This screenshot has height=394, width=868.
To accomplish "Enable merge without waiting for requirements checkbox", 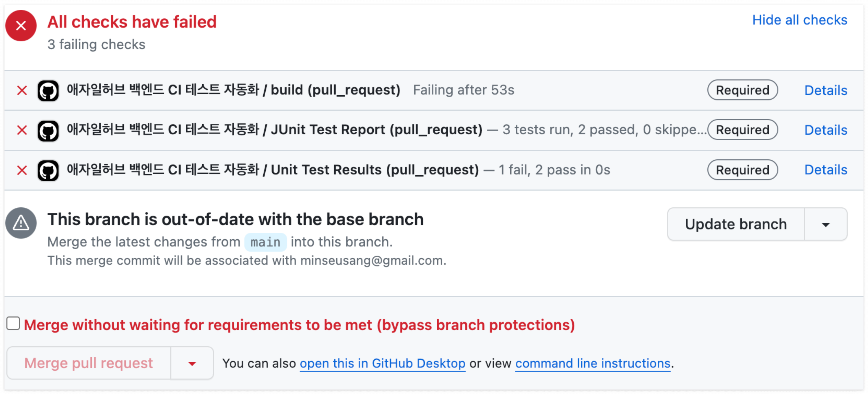I will coord(13,323).
